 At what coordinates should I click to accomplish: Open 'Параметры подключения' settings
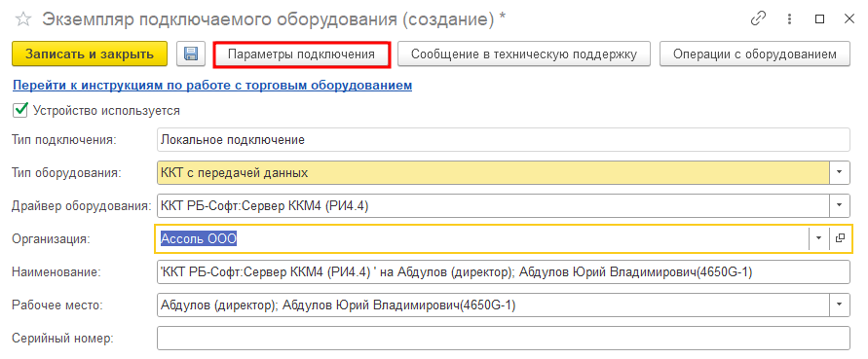[x=302, y=54]
